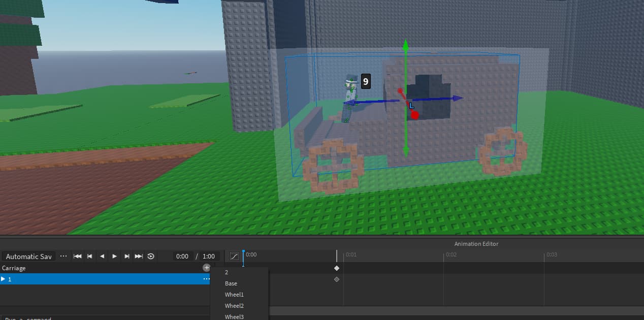Advance to the next keyframe
The image size is (644, 320).
click(x=126, y=256)
